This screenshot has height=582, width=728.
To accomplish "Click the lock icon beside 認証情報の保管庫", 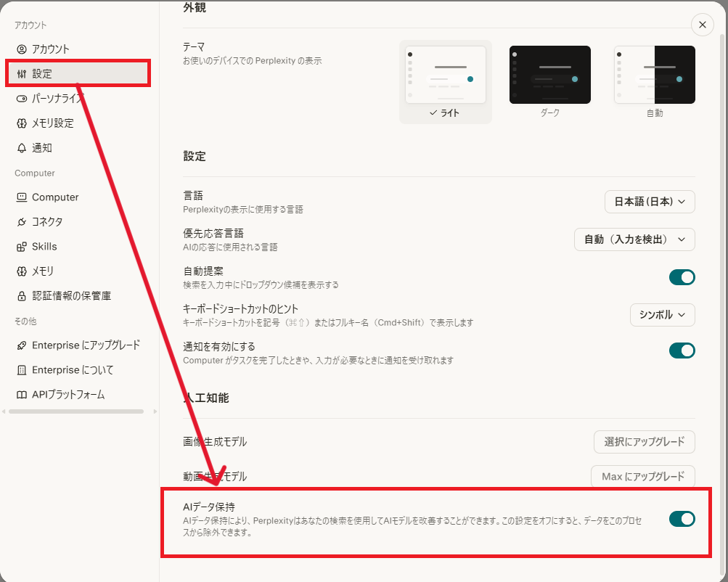I will click(21, 296).
